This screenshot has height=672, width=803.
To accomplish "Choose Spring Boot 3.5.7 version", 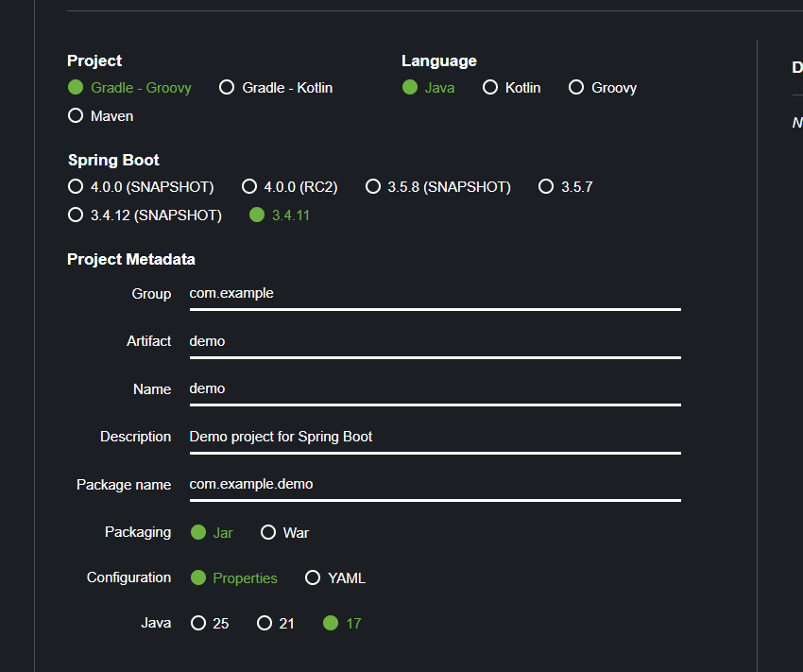I will (566, 187).
